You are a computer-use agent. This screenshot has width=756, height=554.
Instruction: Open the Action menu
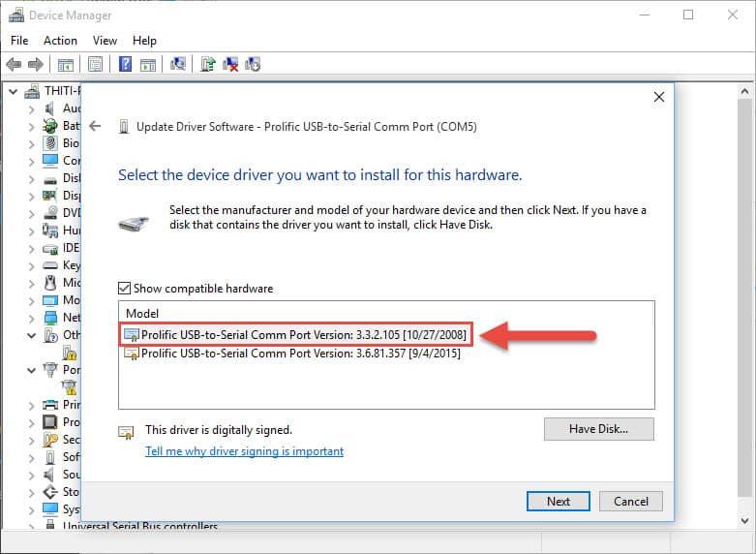coord(60,41)
